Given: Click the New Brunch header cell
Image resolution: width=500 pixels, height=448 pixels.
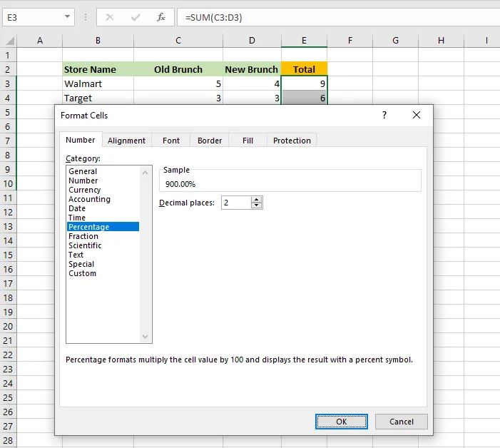Looking at the screenshot, I should [x=252, y=69].
